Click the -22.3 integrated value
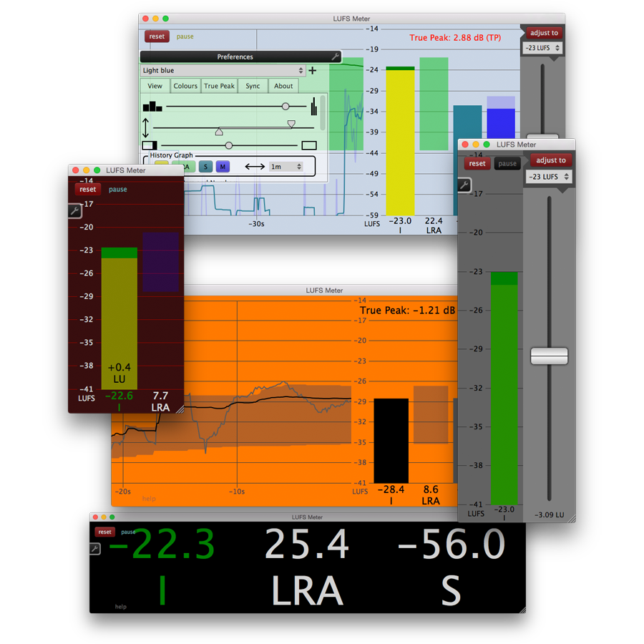The width and height of the screenshot is (644, 644). [x=162, y=544]
